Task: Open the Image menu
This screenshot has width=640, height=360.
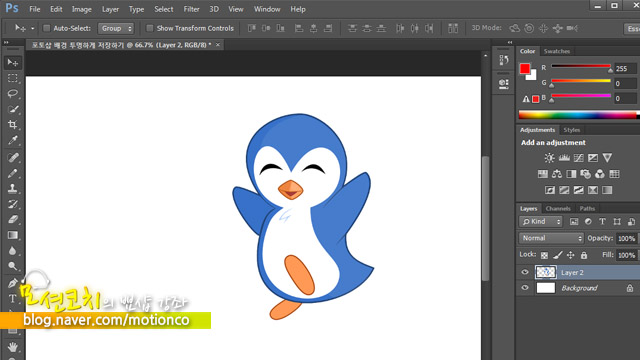Action: click(x=82, y=9)
